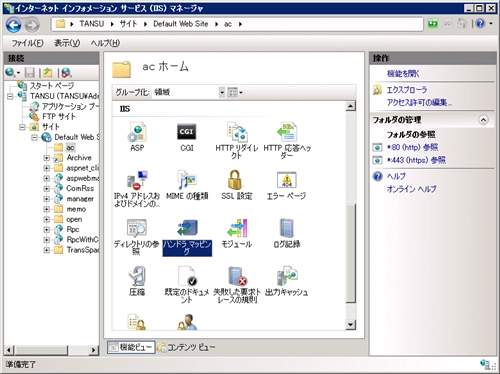Open the view style dropdown button

pyautogui.click(x=235, y=92)
